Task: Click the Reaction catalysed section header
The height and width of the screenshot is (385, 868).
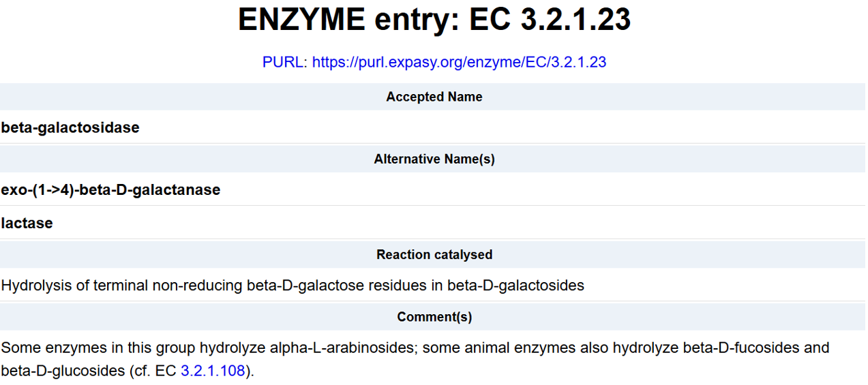Action: [x=434, y=254]
